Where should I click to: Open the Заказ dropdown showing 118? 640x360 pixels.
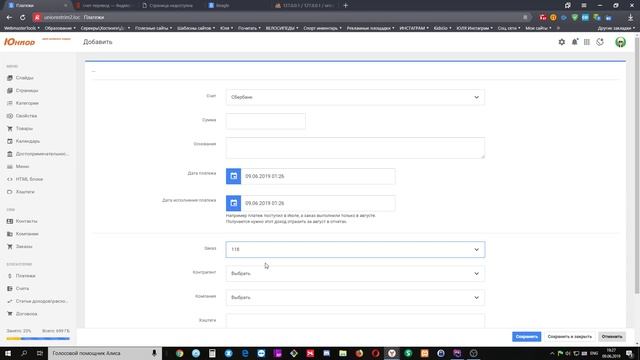355,249
